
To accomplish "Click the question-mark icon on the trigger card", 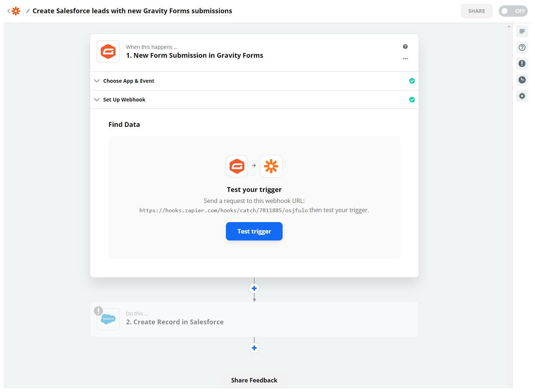I will point(405,46).
